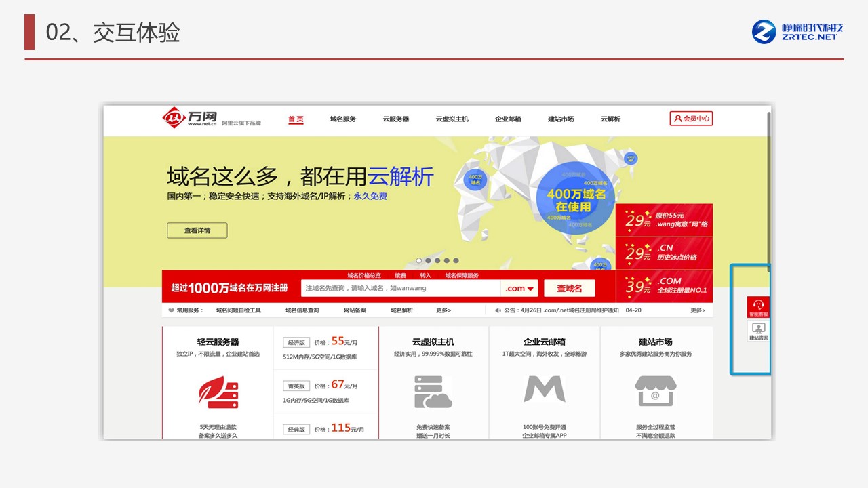This screenshot has width=868, height=488.
Task: Expand 更多> in the 常用服务 row
Action: click(443, 310)
